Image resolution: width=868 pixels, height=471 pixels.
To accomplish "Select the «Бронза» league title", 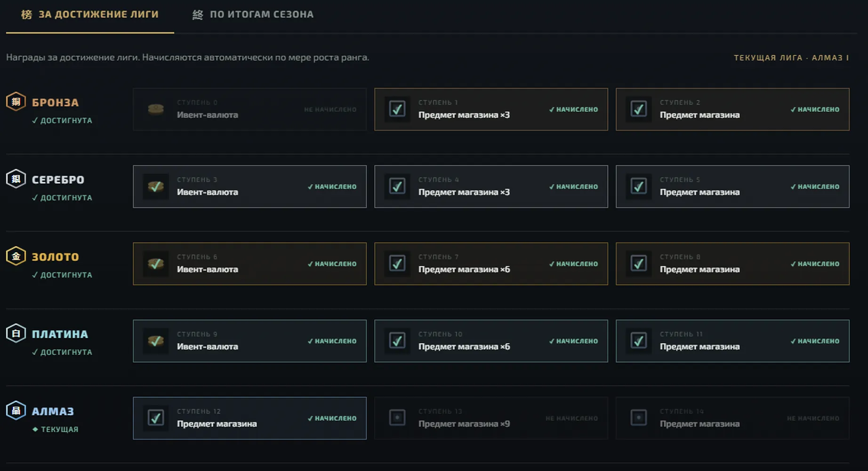I will [55, 103].
